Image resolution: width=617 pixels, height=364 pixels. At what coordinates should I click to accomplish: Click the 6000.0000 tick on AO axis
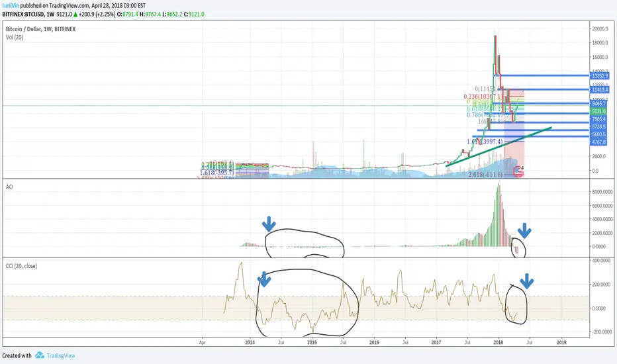(601, 206)
